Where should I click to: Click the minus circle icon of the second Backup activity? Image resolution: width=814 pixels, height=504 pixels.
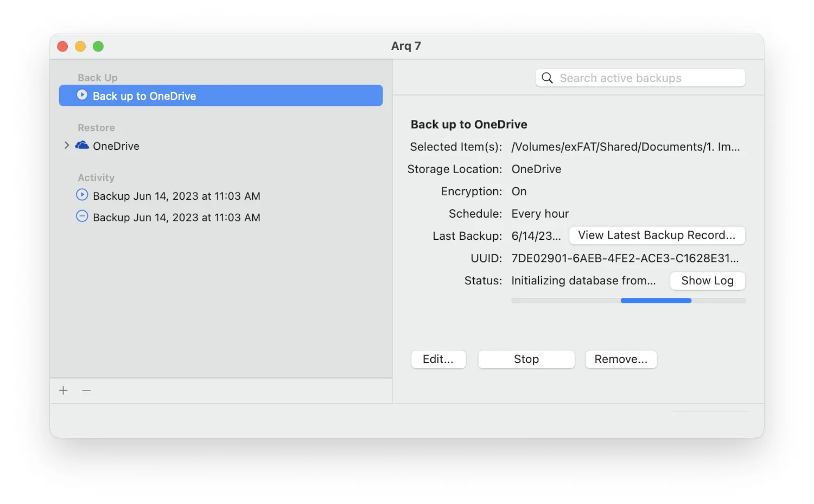tap(82, 216)
